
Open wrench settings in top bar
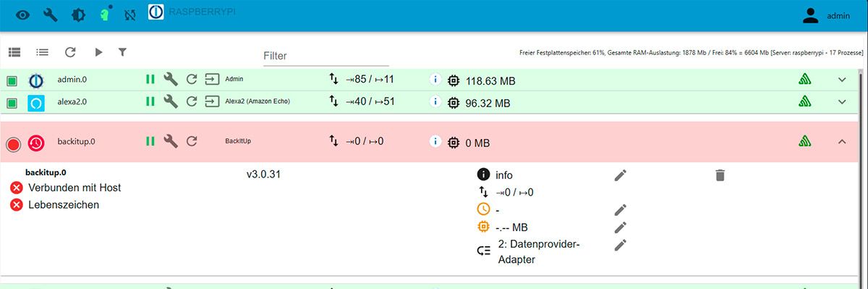(x=51, y=14)
